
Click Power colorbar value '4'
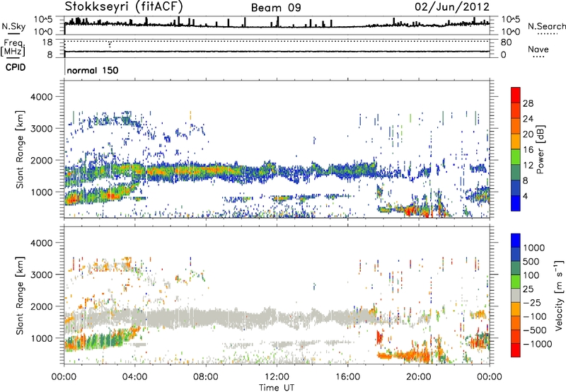tap(526, 196)
